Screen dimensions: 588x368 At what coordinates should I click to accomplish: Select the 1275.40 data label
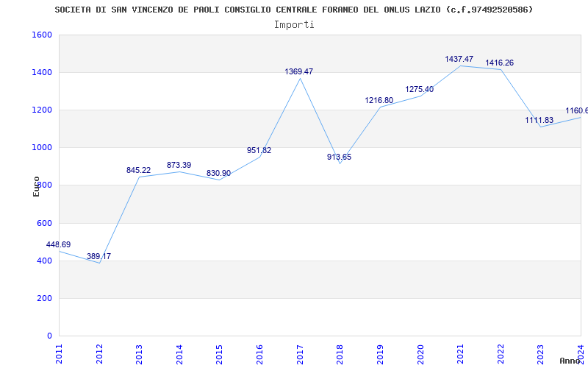(x=419, y=89)
